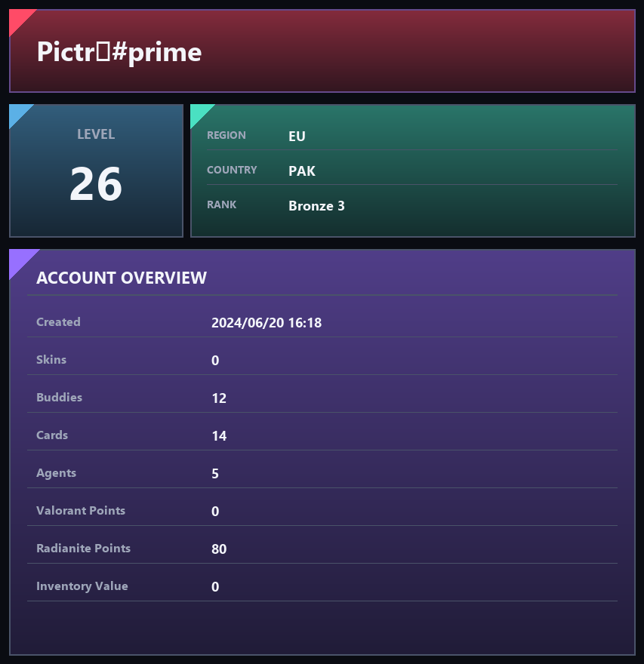
Task: Click the blue corner triangle on Level card
Action: (17, 112)
